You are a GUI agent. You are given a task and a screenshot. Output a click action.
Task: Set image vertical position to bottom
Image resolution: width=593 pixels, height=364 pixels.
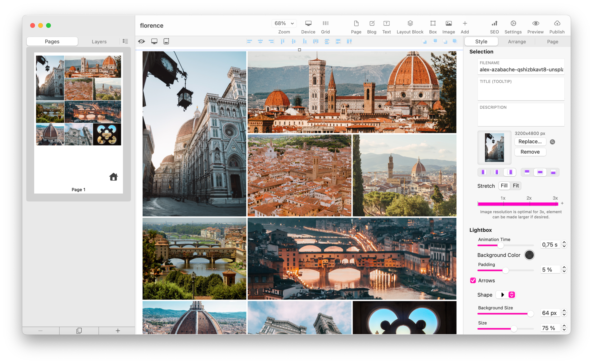[553, 172]
